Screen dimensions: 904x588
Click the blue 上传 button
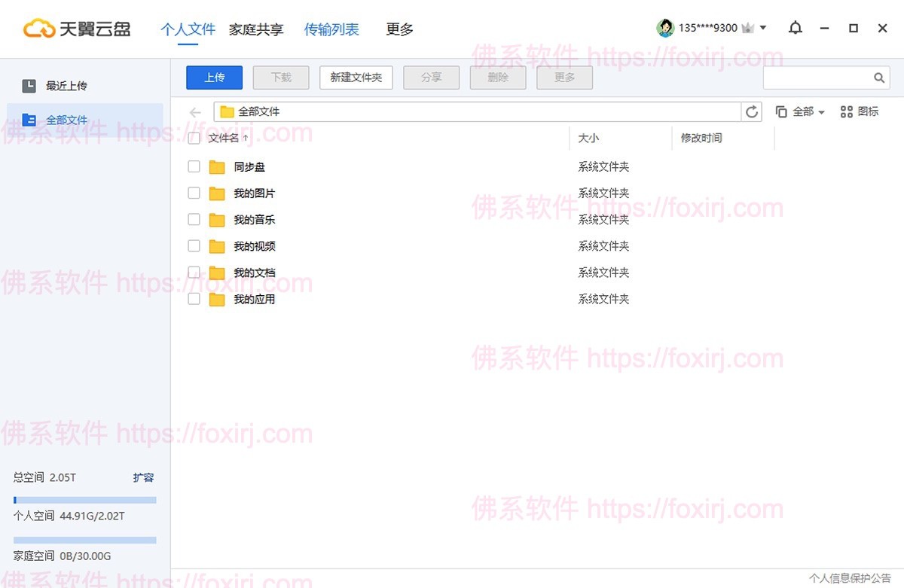[215, 78]
